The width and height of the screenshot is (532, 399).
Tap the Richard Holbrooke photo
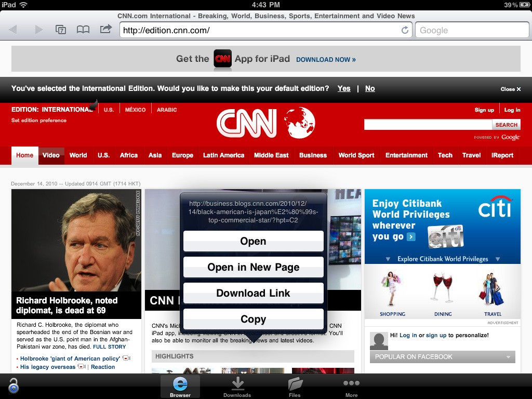tap(76, 240)
